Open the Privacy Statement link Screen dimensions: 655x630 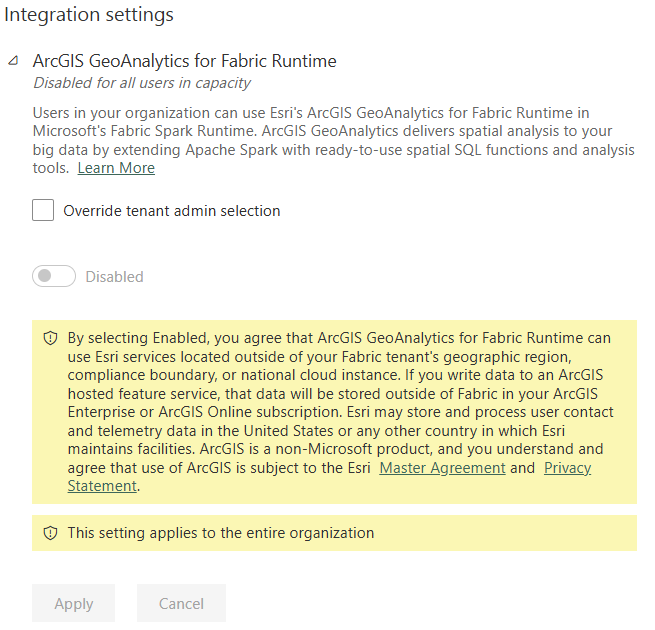tap(567, 467)
